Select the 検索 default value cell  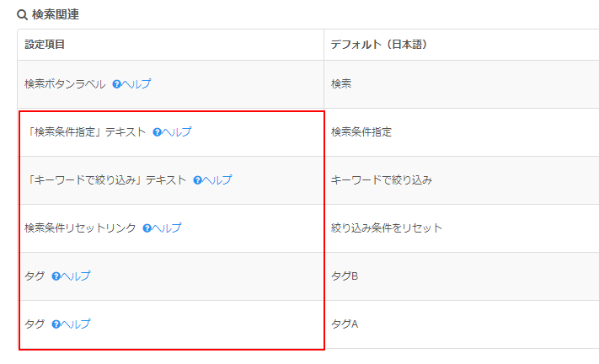461,84
